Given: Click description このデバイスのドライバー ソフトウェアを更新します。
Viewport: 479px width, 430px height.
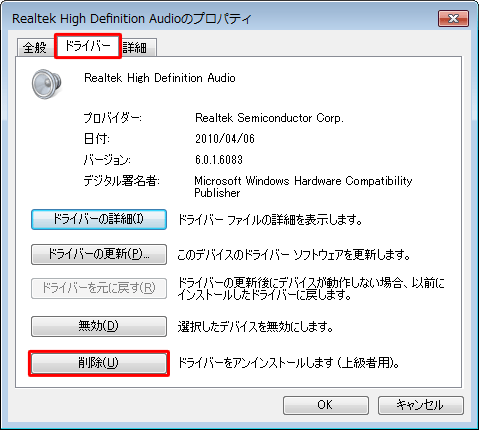Looking at the screenshot, I should 294,255.
